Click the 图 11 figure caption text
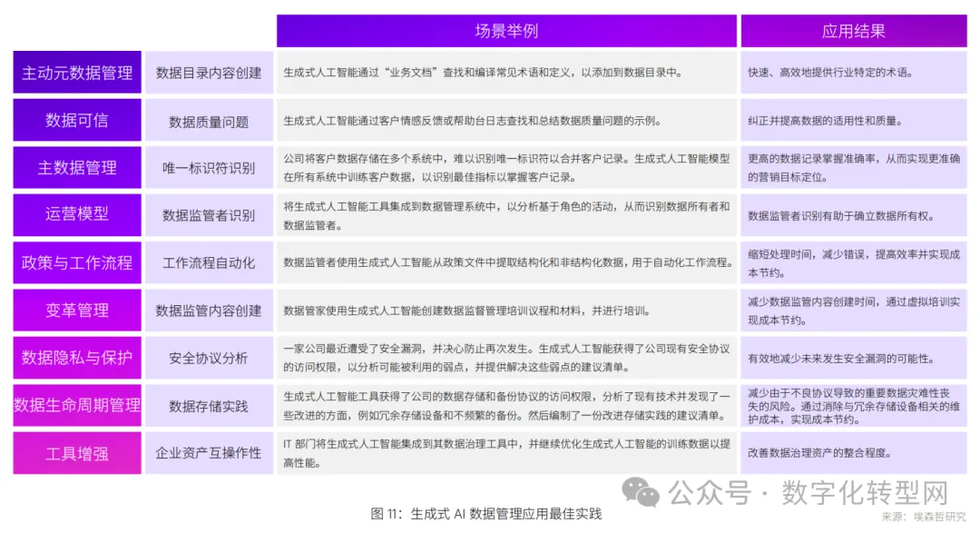This screenshot has height=533, width=980. click(x=486, y=514)
